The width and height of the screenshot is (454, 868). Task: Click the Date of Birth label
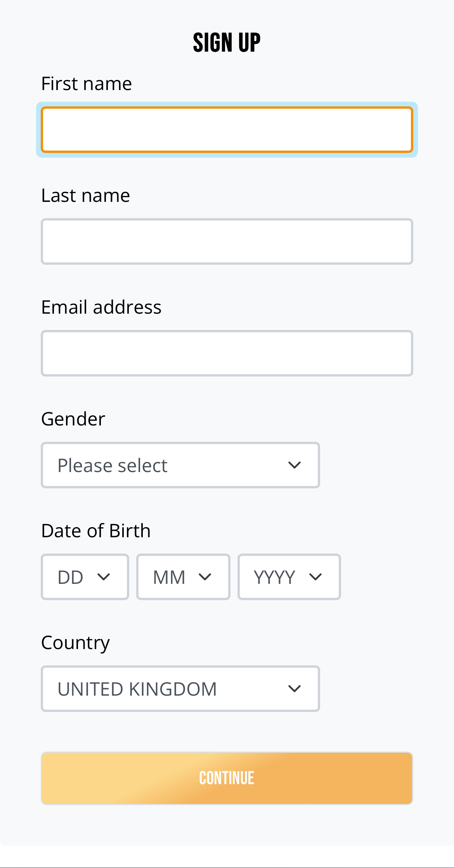coord(96,531)
